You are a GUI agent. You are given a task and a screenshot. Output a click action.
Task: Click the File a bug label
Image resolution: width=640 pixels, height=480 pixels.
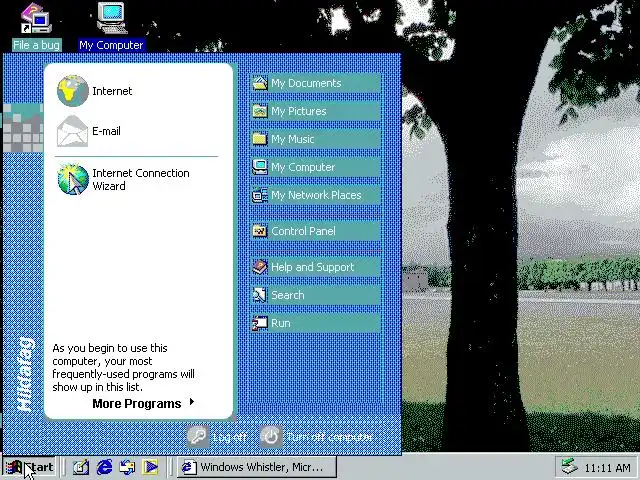36,45
